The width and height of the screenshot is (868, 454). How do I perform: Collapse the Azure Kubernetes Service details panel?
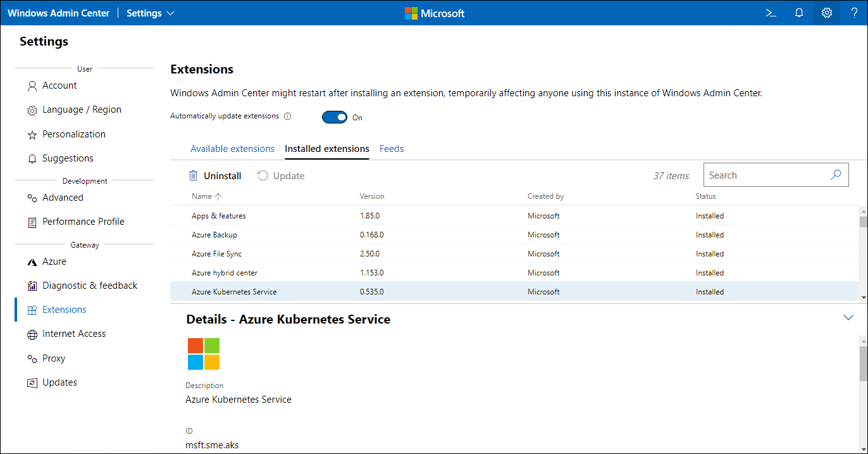849,317
